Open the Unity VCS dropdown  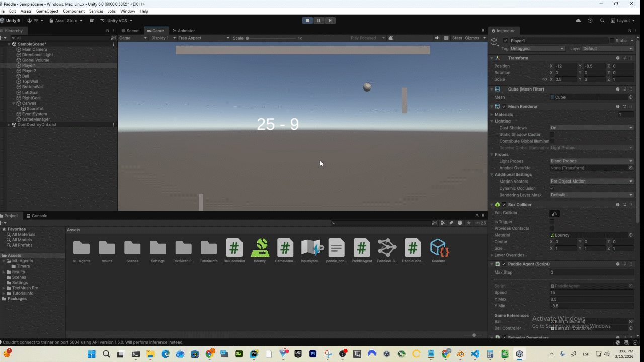click(x=116, y=21)
